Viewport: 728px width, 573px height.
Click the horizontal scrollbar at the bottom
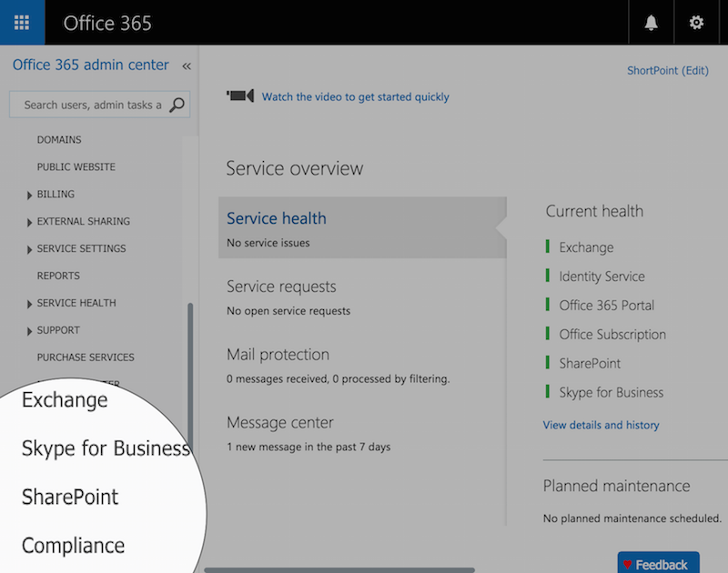click(x=339, y=569)
